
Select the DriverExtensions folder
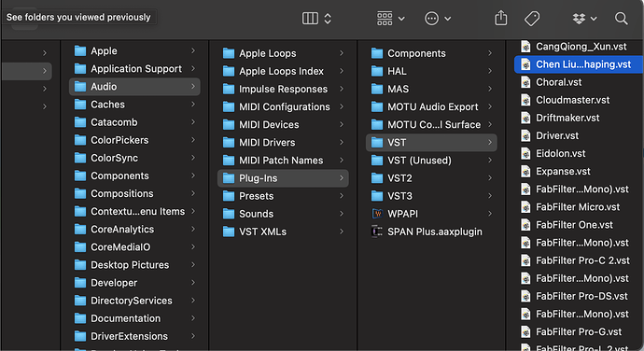134,336
